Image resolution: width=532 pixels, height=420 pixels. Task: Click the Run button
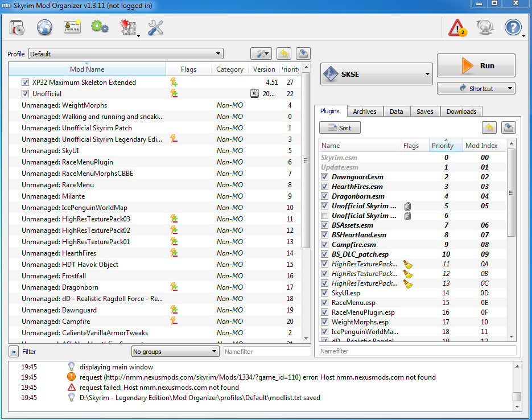coord(476,65)
